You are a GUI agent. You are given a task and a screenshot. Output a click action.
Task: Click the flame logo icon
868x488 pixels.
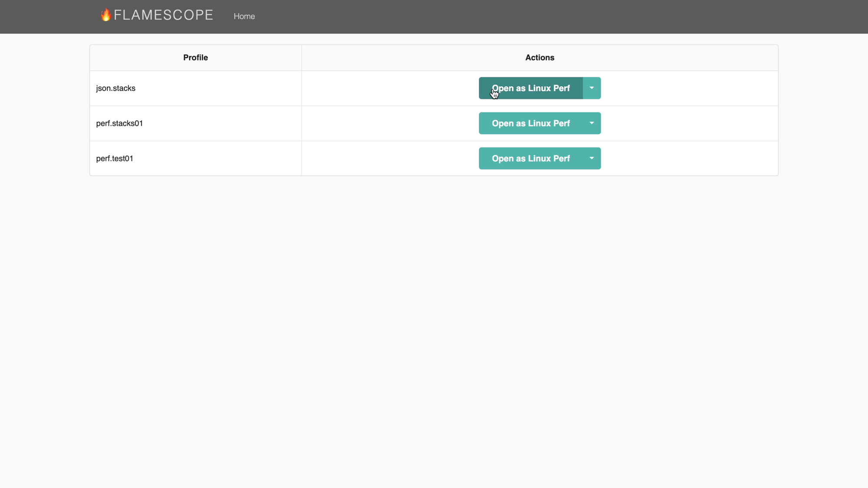(x=105, y=15)
